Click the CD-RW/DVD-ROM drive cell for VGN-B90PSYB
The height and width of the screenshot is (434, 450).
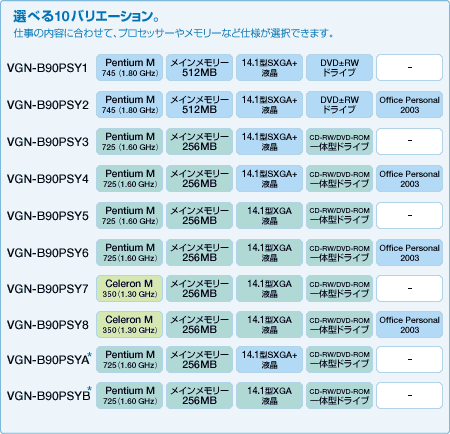(339, 395)
